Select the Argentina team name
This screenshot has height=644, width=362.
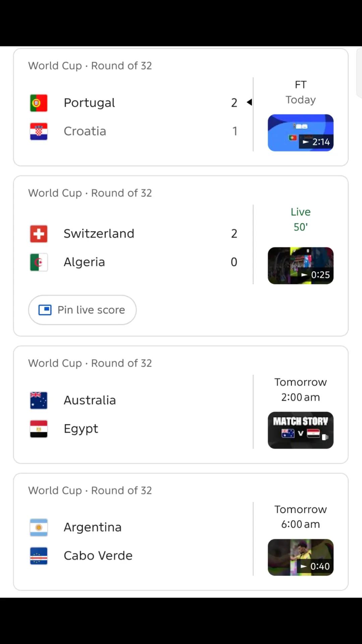(x=93, y=527)
